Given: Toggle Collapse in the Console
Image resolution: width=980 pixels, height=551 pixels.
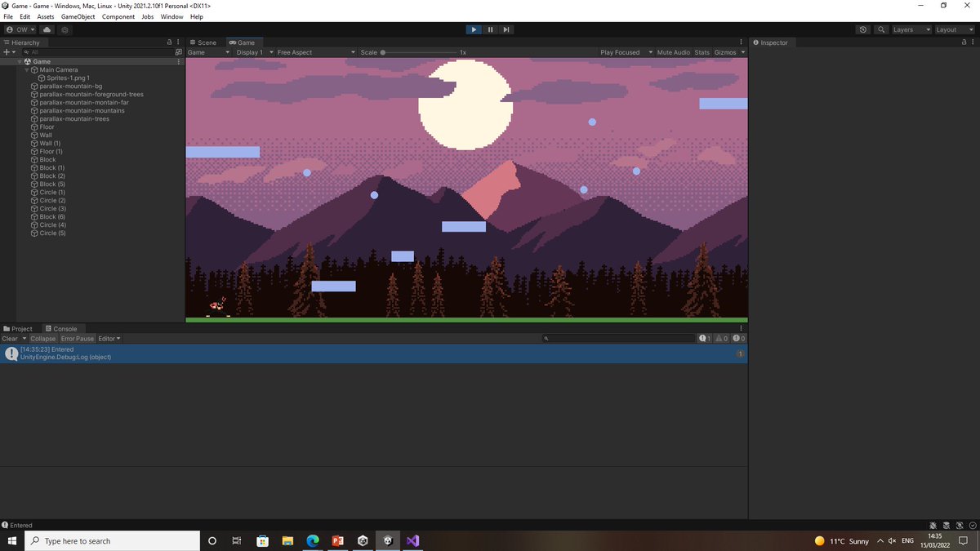Looking at the screenshot, I should coord(43,339).
